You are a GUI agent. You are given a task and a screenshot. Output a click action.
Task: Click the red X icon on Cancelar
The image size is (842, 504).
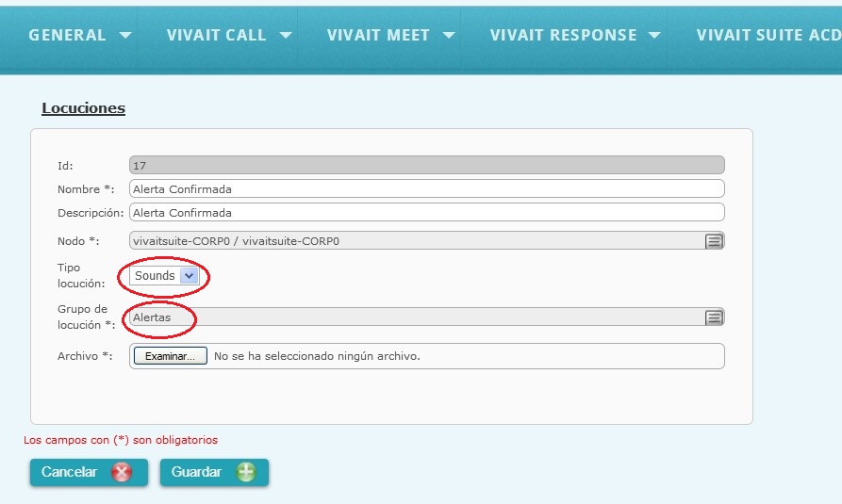click(122, 472)
